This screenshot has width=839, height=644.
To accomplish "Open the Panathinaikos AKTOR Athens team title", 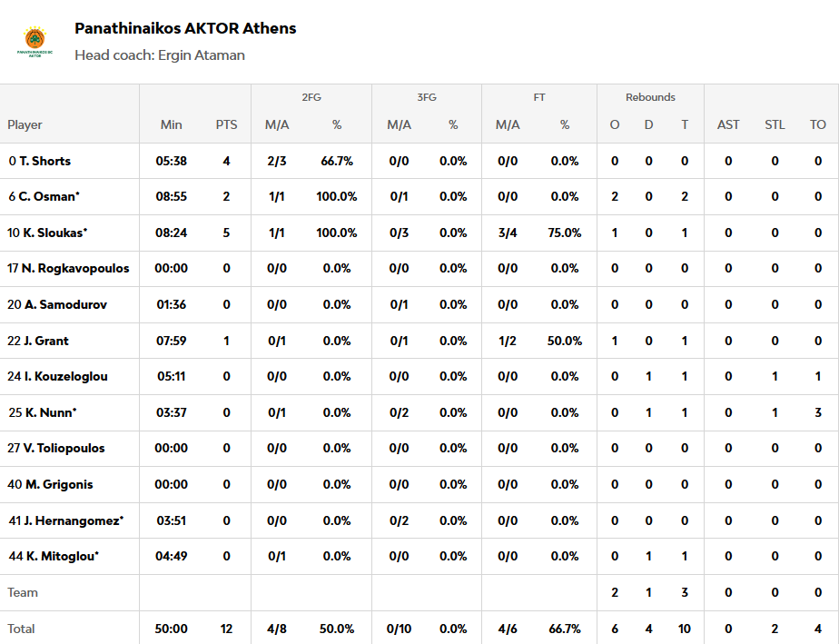I will pyautogui.click(x=185, y=28).
